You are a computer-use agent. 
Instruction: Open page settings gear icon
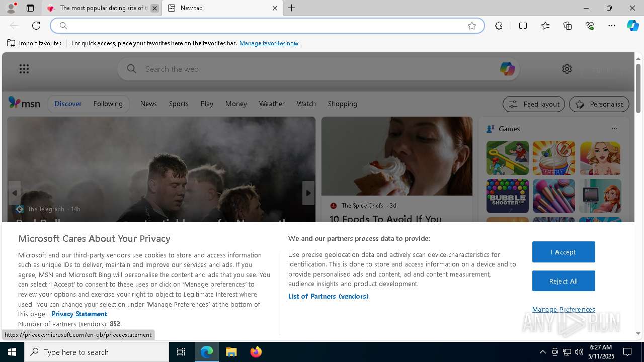(567, 69)
